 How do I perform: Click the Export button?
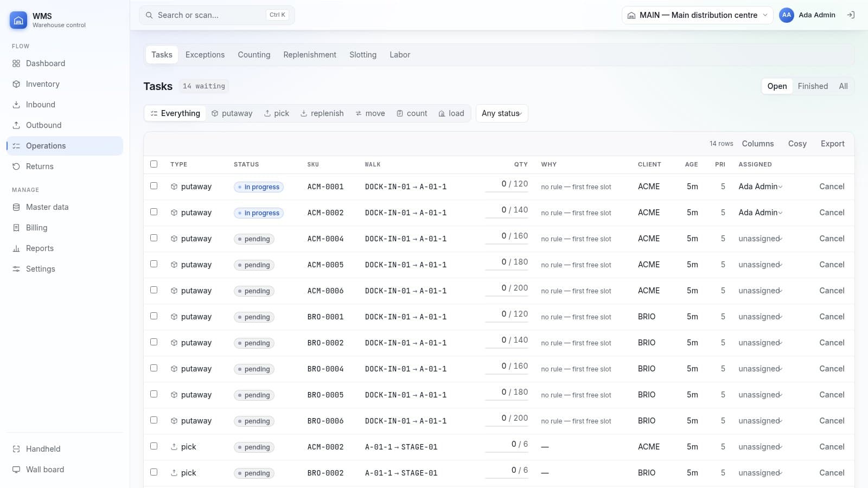[832, 144]
